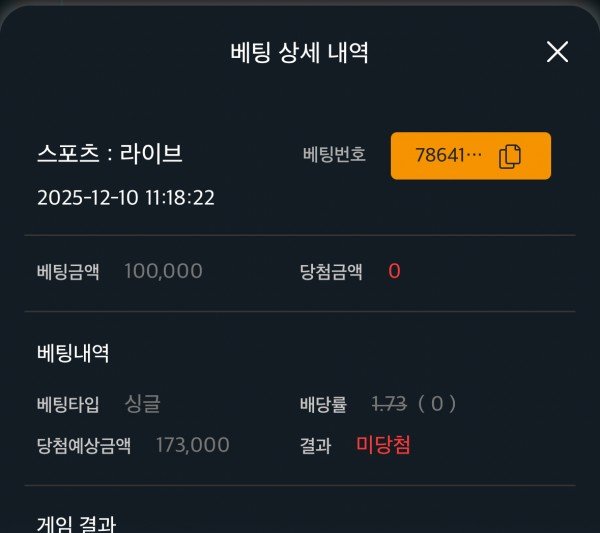This screenshot has width=600, height=533.
Task: Select the 스포츠 : 라이브 heading
Action: point(110,154)
